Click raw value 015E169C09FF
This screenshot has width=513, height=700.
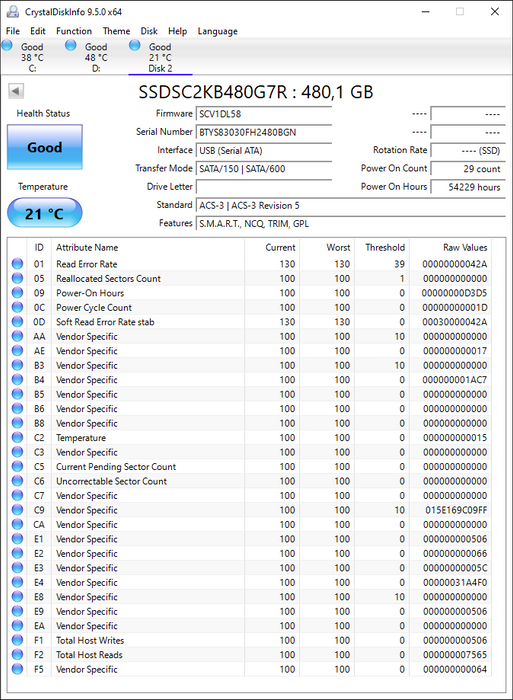456,510
